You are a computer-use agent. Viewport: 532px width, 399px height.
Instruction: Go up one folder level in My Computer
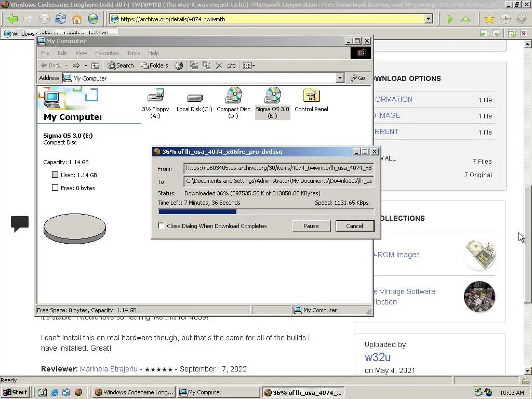[96, 65]
